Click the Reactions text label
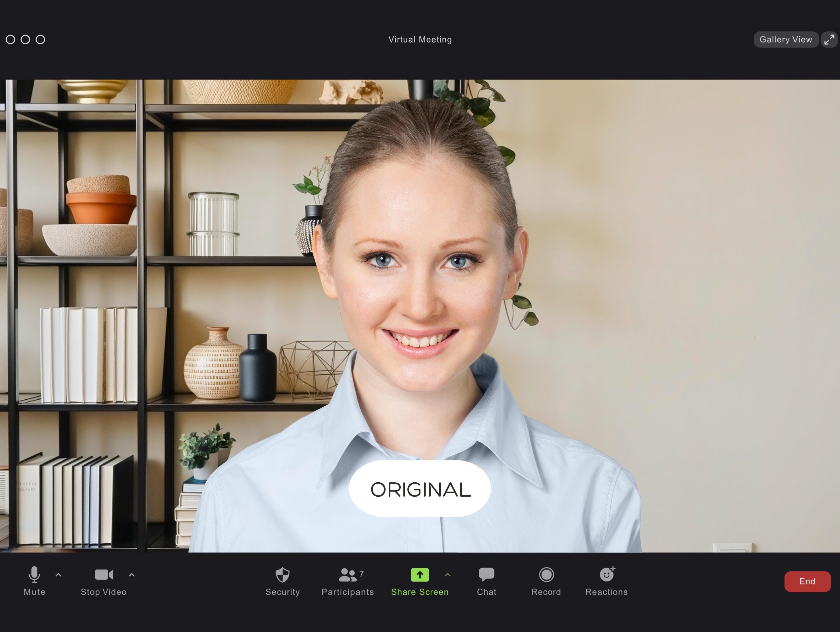 coord(606,592)
